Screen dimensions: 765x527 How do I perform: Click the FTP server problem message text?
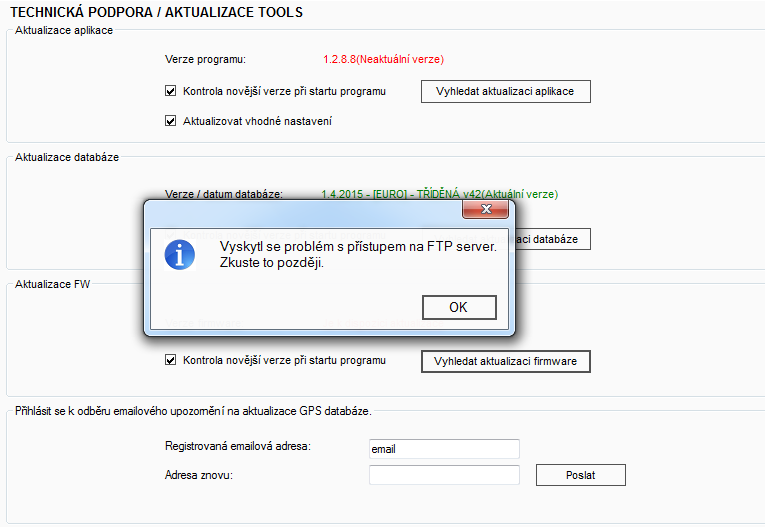[x=357, y=255]
